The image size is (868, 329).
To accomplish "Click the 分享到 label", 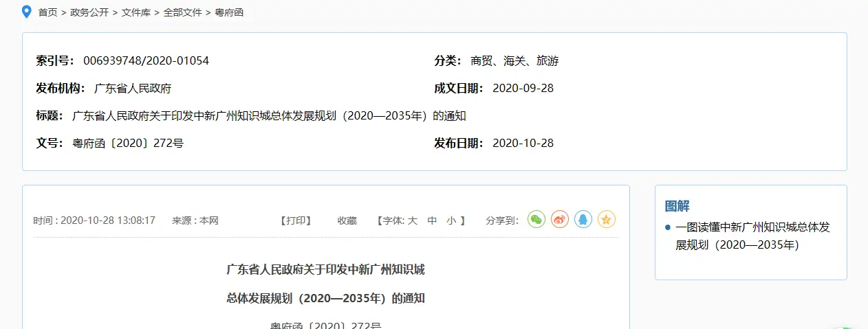I will pyautogui.click(x=502, y=220).
